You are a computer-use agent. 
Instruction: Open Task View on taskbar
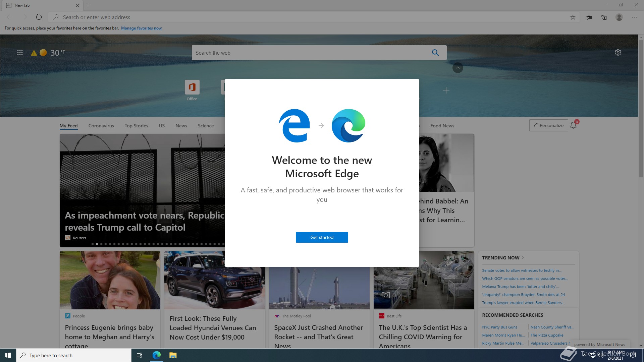140,355
